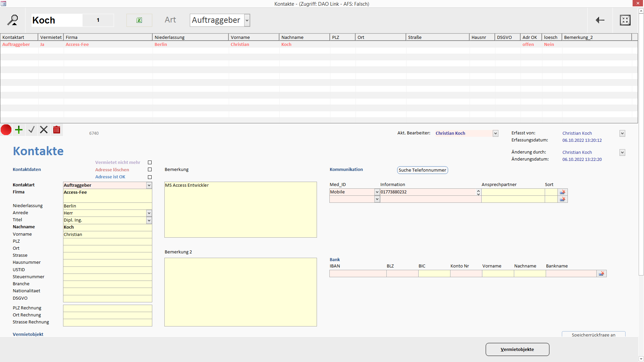Viewport: 644px width, 362px height.
Task: Click the bank row delete icon
Action: click(601, 274)
